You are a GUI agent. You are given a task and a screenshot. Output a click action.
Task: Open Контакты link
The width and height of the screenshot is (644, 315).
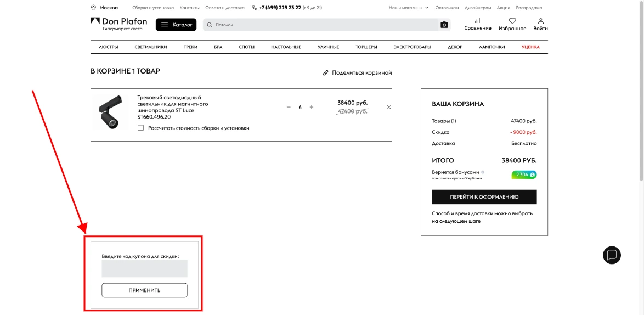(x=189, y=7)
